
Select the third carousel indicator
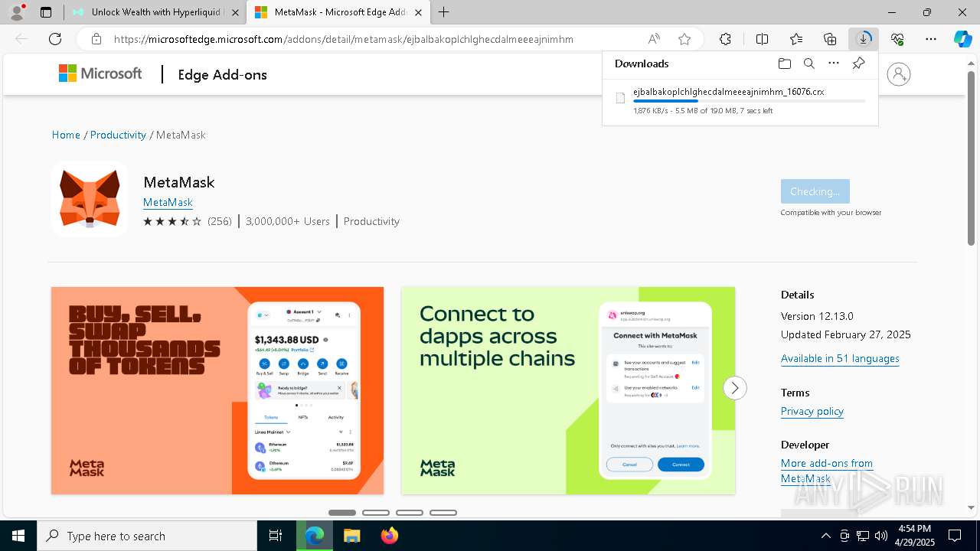410,513
